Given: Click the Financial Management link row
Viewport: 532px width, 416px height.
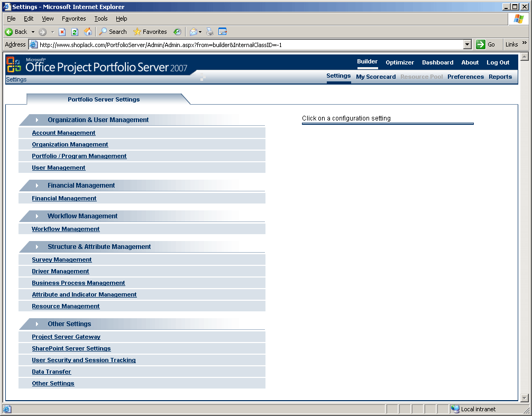Looking at the screenshot, I should [142, 198].
